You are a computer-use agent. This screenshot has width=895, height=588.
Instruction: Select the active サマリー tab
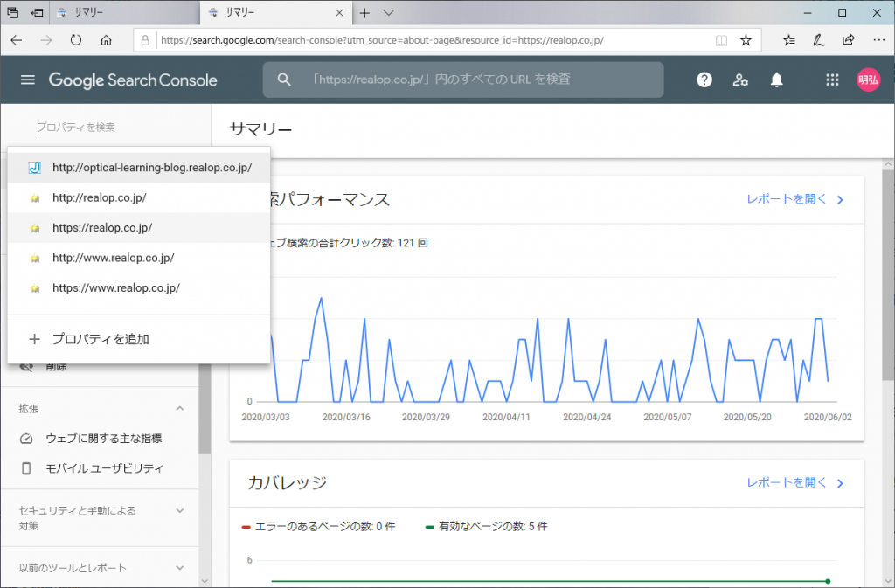pos(276,12)
